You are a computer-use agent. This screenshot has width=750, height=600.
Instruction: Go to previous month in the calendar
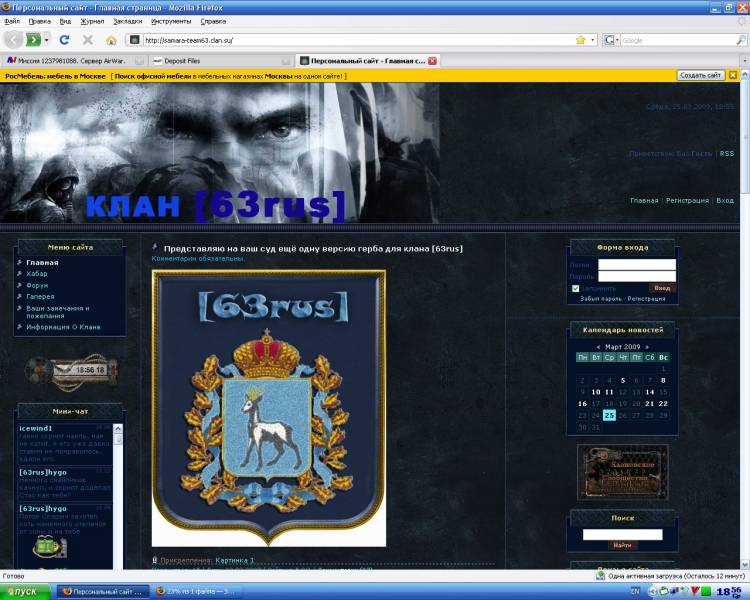pos(599,346)
